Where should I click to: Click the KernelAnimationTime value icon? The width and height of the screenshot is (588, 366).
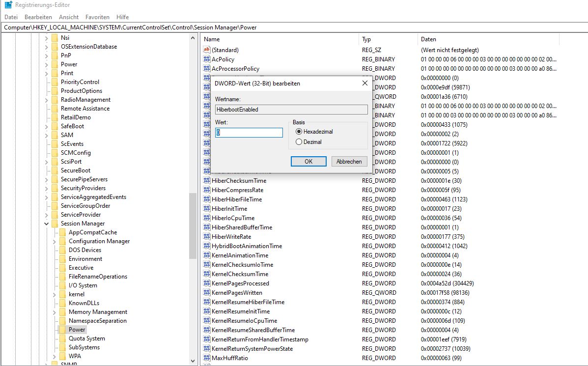pyautogui.click(x=207, y=255)
